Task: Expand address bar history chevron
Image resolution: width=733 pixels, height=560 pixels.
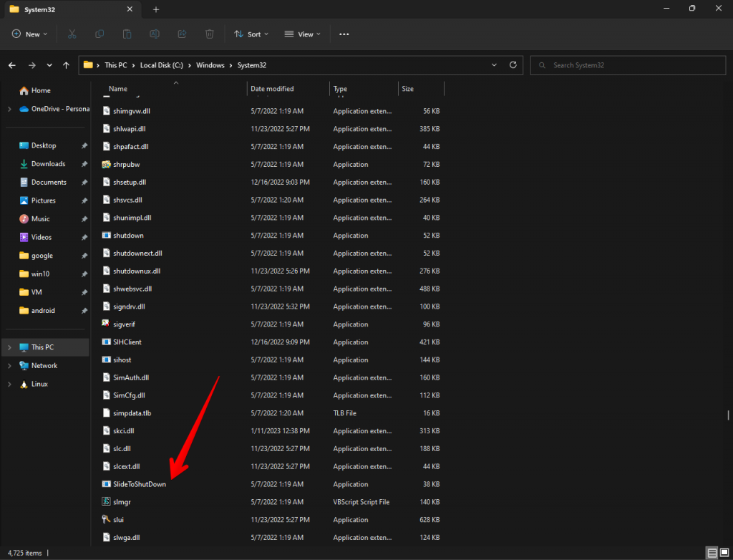Action: pyautogui.click(x=494, y=65)
